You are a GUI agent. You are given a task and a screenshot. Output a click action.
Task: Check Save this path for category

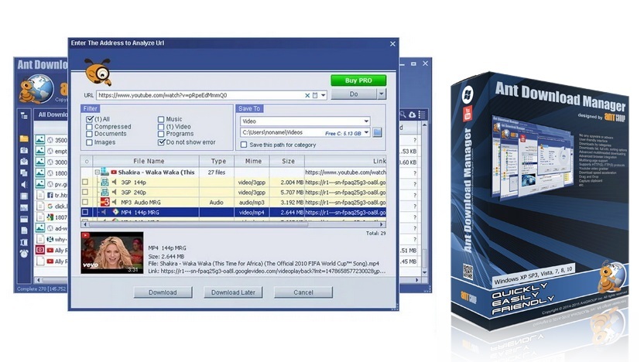(x=244, y=145)
